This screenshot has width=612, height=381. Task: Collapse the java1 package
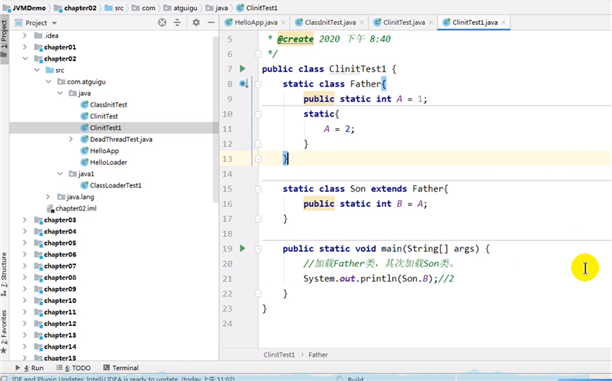point(60,174)
